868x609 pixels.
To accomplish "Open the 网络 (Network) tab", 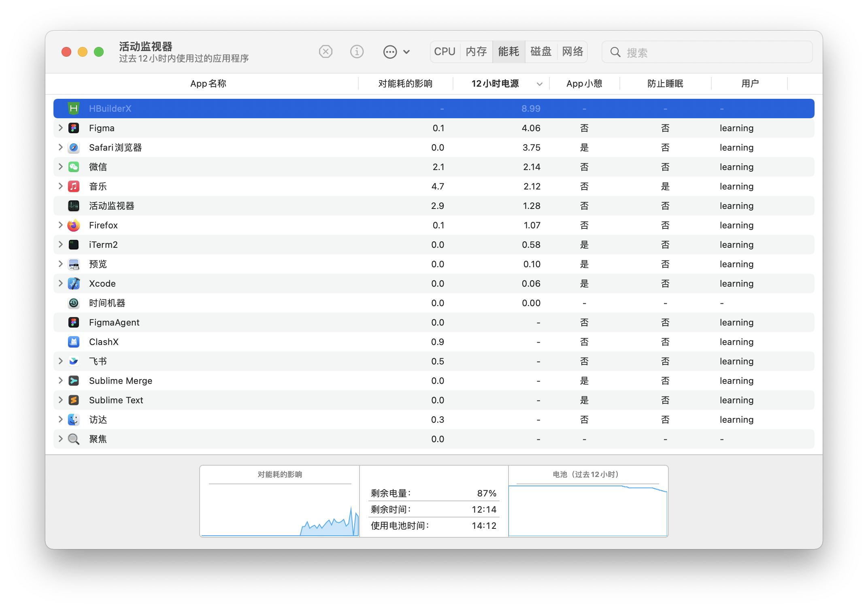I will point(572,52).
